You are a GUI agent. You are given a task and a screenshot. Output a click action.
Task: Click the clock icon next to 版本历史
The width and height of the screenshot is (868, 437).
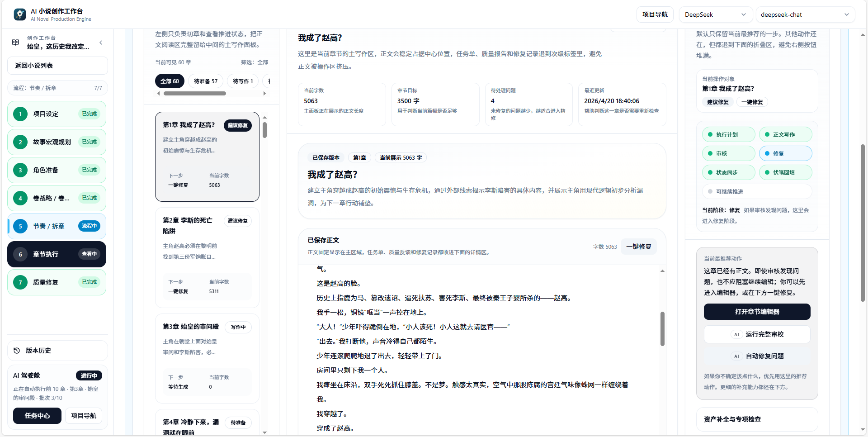(16, 351)
